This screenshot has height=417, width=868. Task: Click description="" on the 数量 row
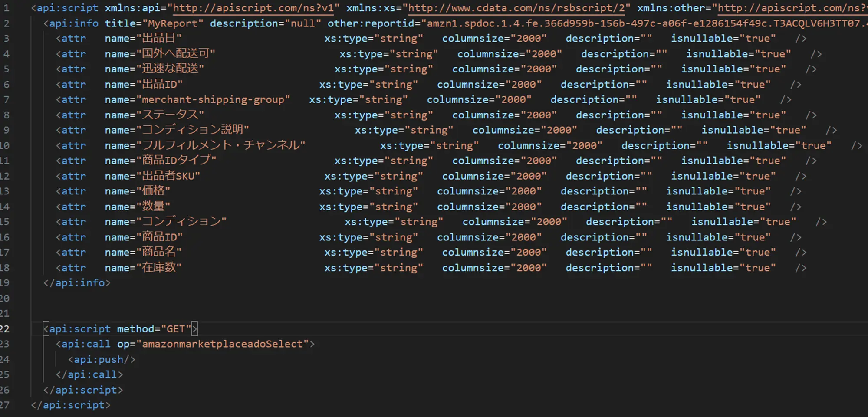604,207
